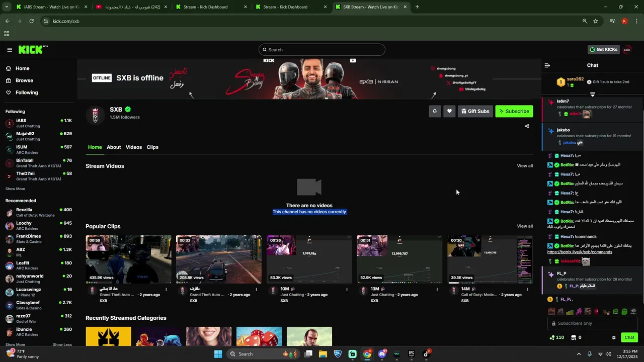Click View all for Popular Clips

point(525,226)
